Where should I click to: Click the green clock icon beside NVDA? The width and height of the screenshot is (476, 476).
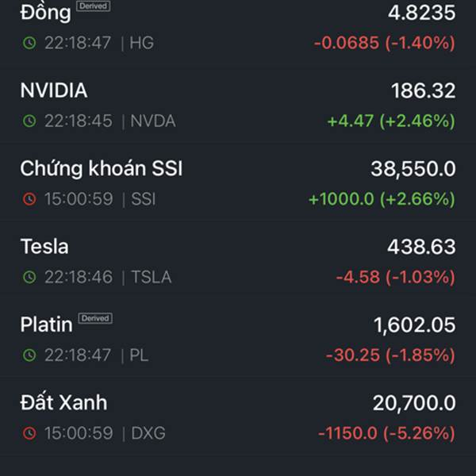(29, 121)
